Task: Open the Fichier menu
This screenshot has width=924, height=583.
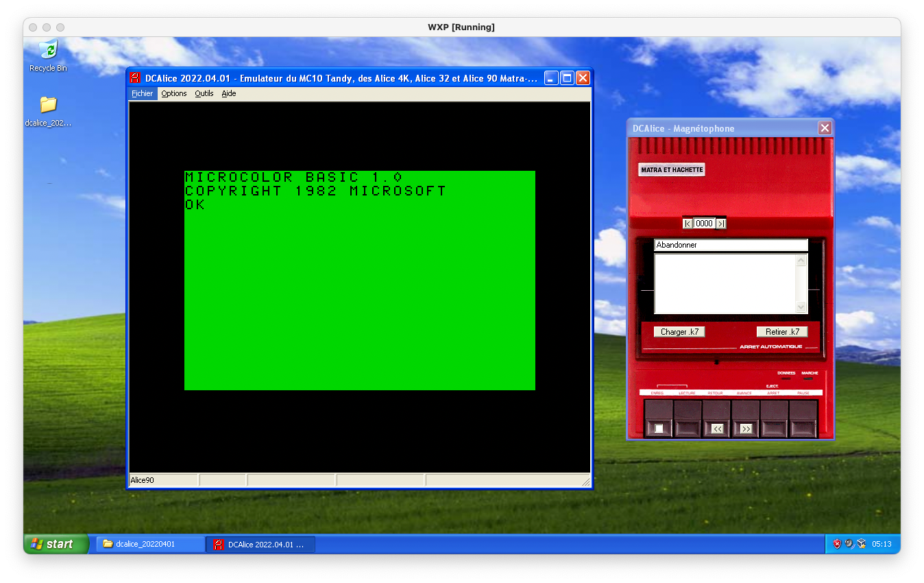Action: (143, 93)
